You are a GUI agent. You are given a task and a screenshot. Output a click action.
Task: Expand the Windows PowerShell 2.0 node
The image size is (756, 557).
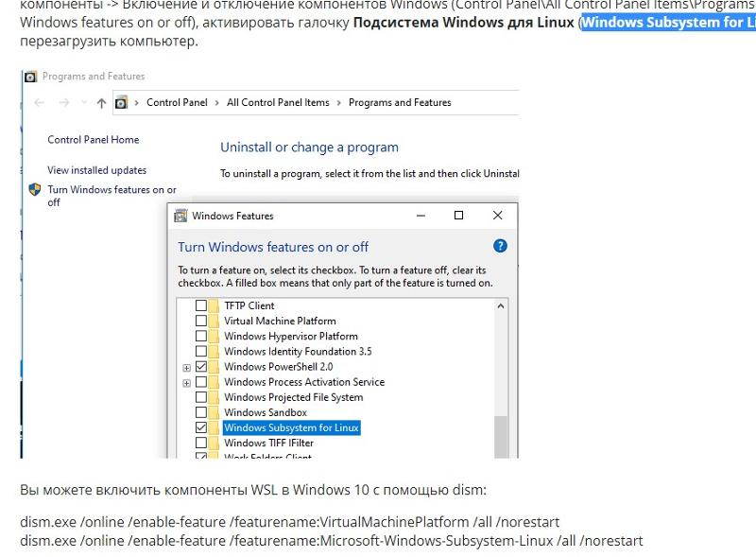click(186, 368)
